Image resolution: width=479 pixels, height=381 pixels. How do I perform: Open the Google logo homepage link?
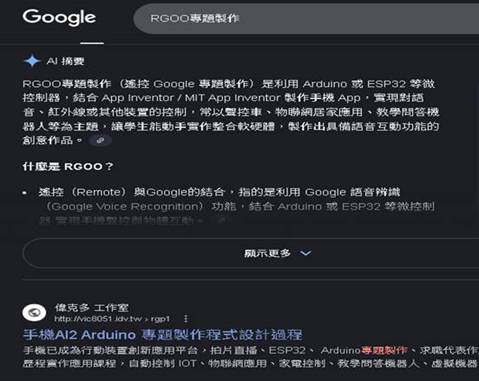59,17
